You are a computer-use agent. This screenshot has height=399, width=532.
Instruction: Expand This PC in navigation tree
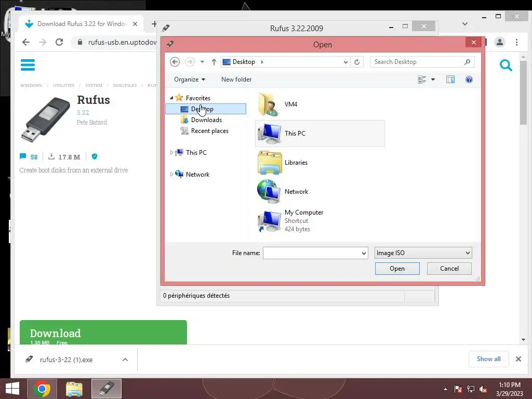point(171,153)
